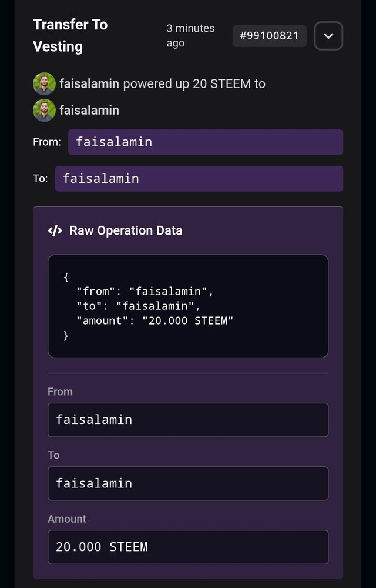376x588 pixels.
Task: Click the code brackets icon for Raw Operation Data
Action: pos(55,230)
